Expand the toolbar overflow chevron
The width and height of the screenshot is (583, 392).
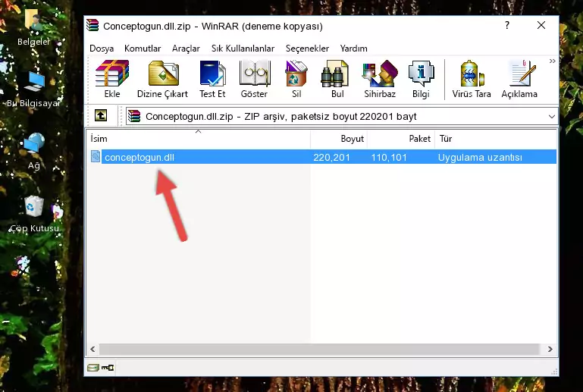click(552, 61)
